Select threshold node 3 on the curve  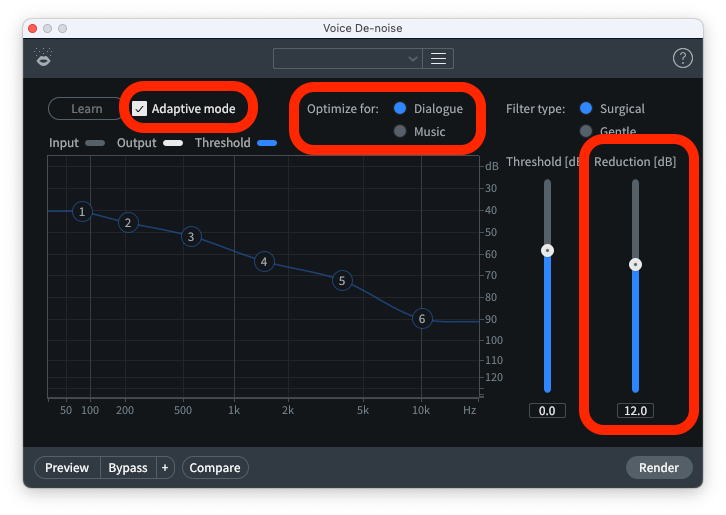[191, 237]
